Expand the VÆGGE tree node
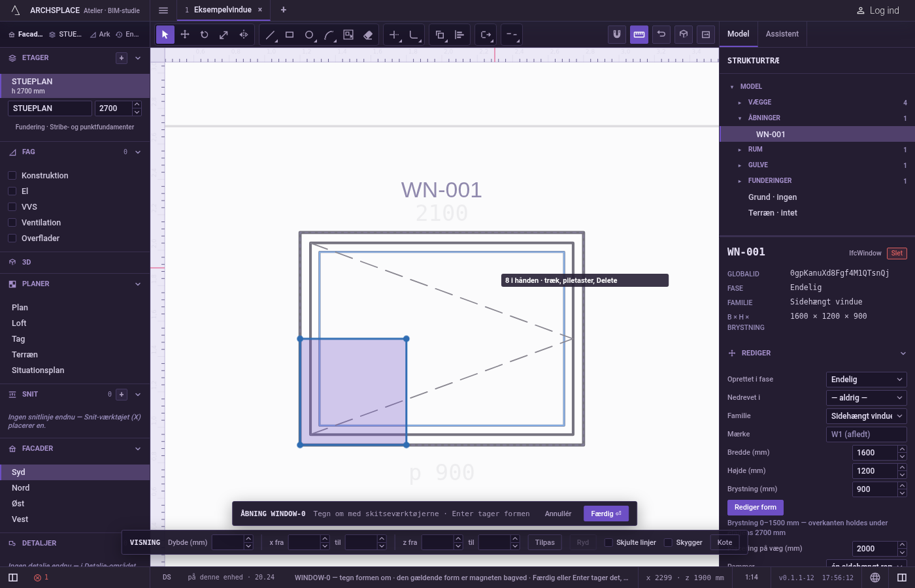The image size is (915, 588). pyautogui.click(x=740, y=103)
